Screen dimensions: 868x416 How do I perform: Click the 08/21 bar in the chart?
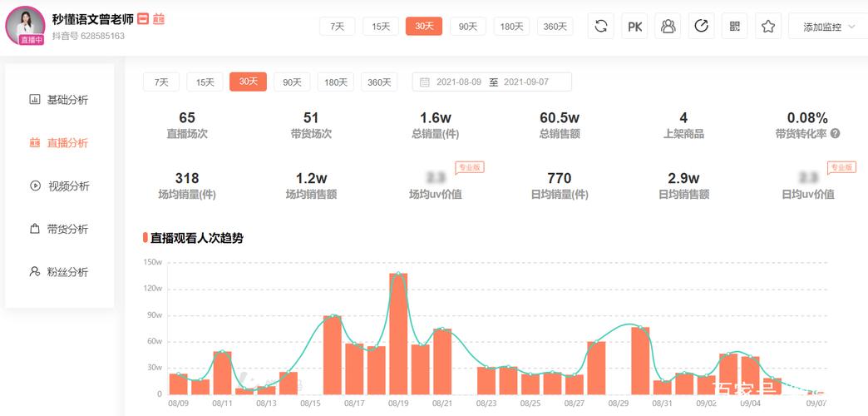click(x=442, y=362)
